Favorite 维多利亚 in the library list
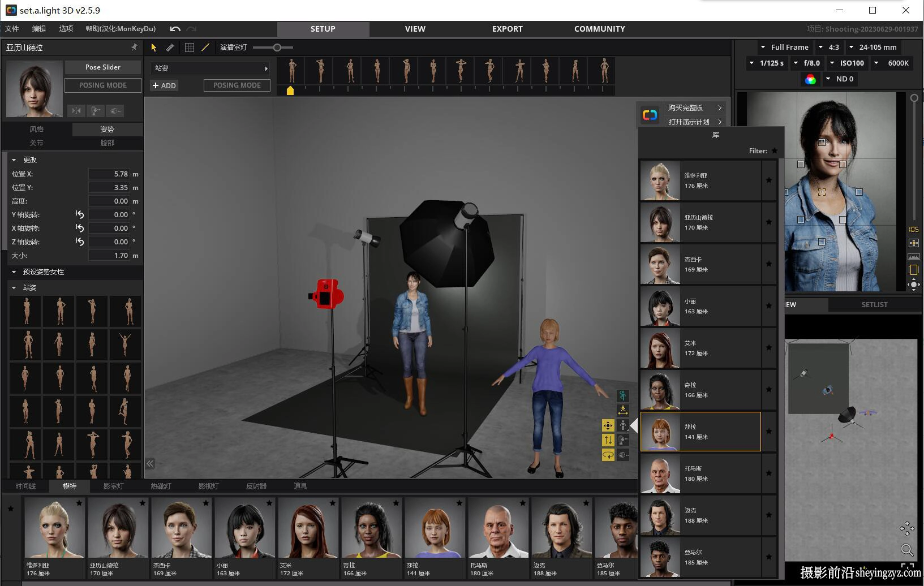Viewport: 924px width, 586px height. pyautogui.click(x=769, y=180)
